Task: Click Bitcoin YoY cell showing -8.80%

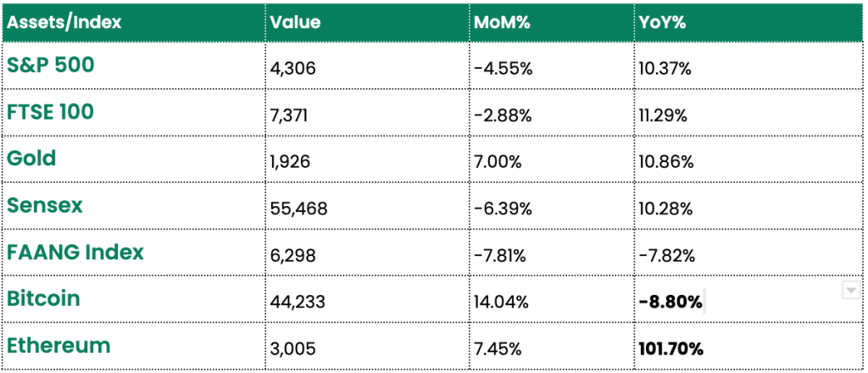Action: click(748, 299)
